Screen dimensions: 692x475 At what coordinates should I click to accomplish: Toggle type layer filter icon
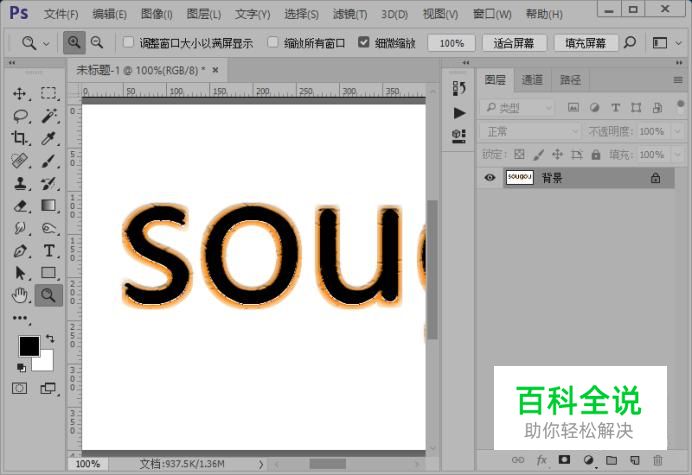coord(615,107)
